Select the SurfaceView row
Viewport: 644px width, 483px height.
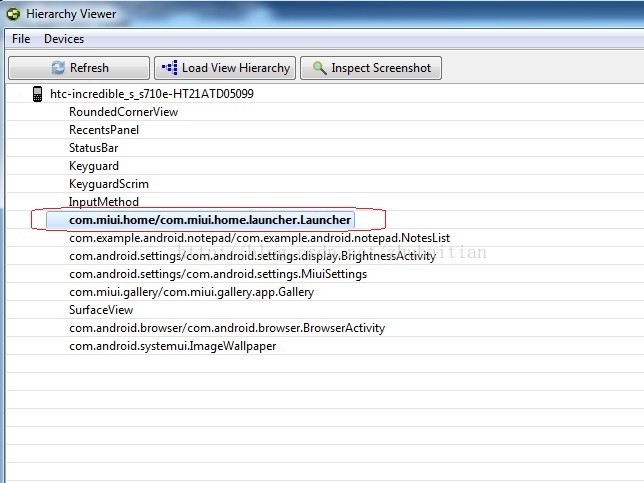(101, 310)
